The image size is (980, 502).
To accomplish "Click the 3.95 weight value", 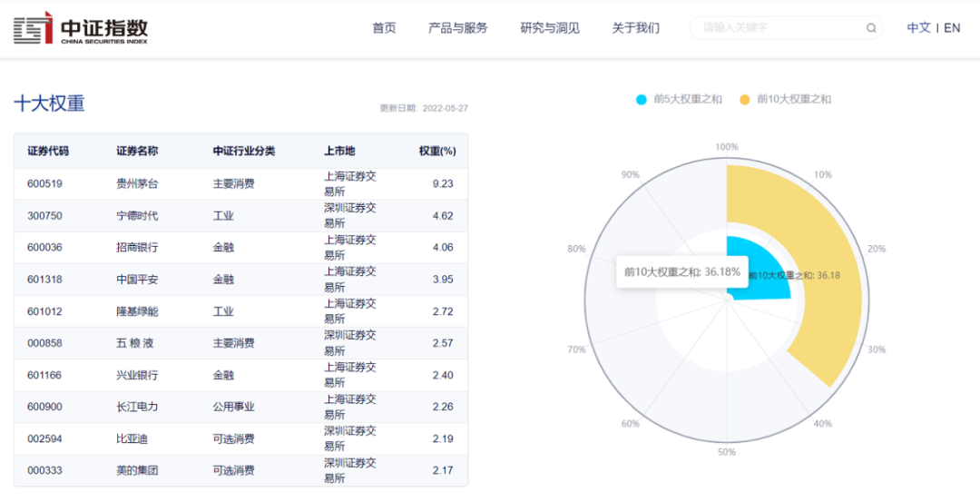I will 443,280.
